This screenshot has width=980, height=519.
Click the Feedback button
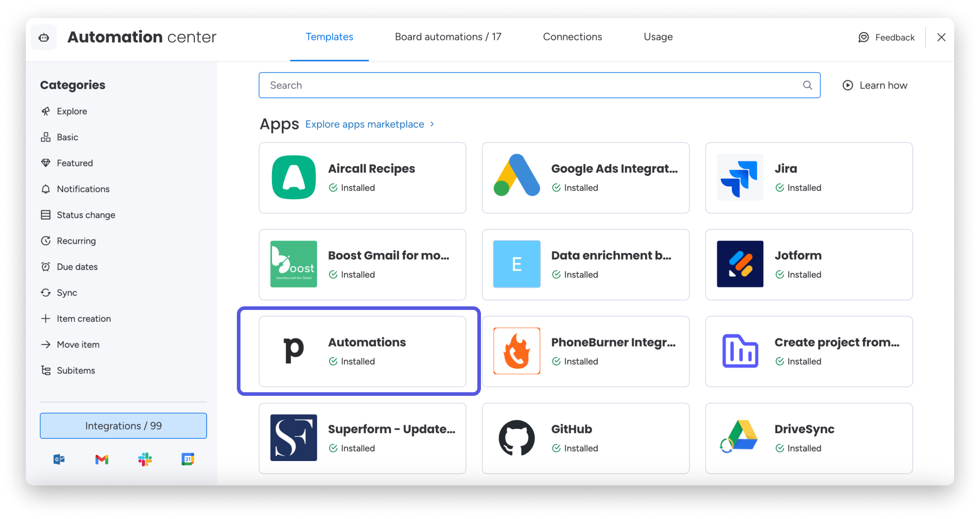[x=886, y=37]
